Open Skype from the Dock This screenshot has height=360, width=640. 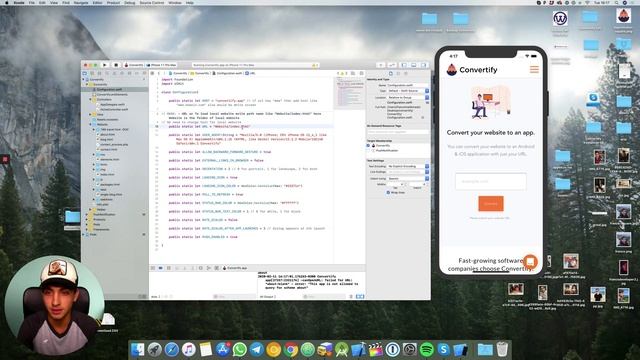tap(443, 349)
